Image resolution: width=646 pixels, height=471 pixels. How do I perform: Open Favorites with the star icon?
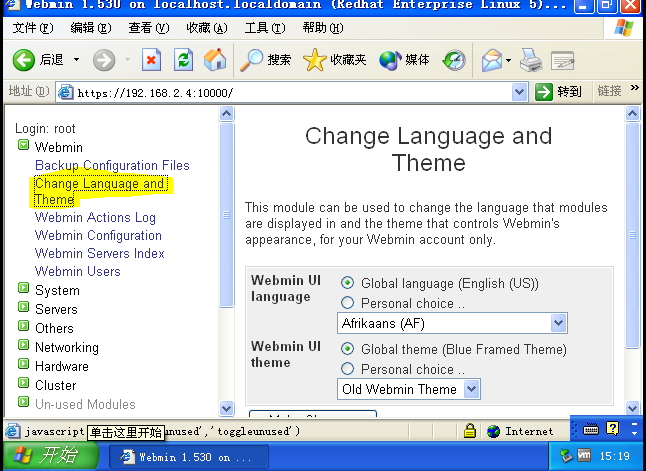pos(314,60)
